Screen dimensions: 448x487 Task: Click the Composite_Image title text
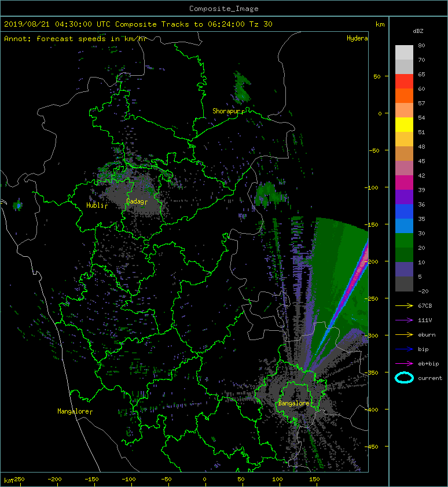click(x=224, y=9)
